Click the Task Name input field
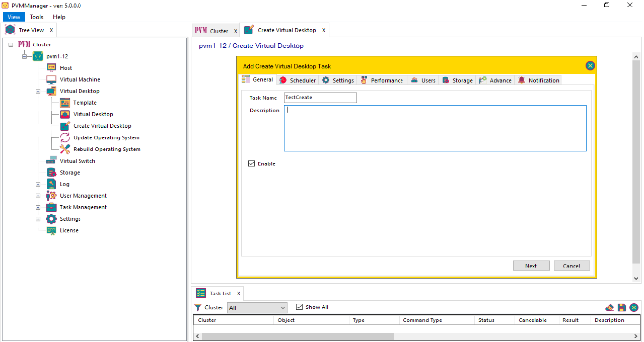 (x=320, y=98)
